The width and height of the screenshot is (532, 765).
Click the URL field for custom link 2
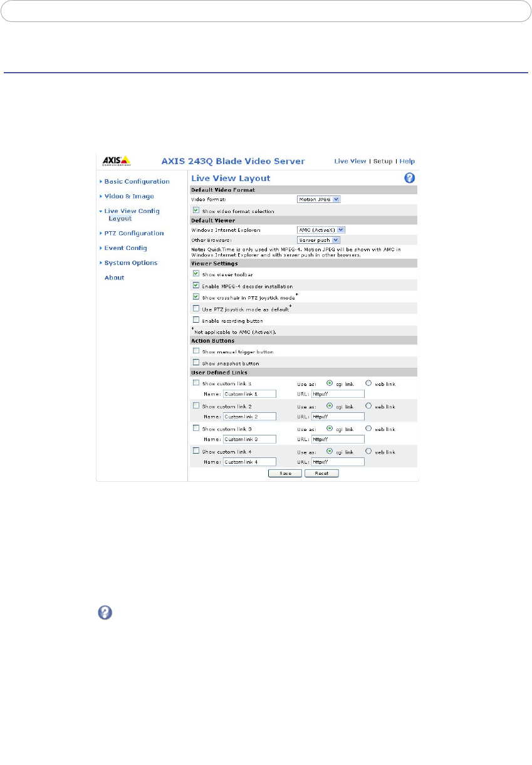coord(338,416)
